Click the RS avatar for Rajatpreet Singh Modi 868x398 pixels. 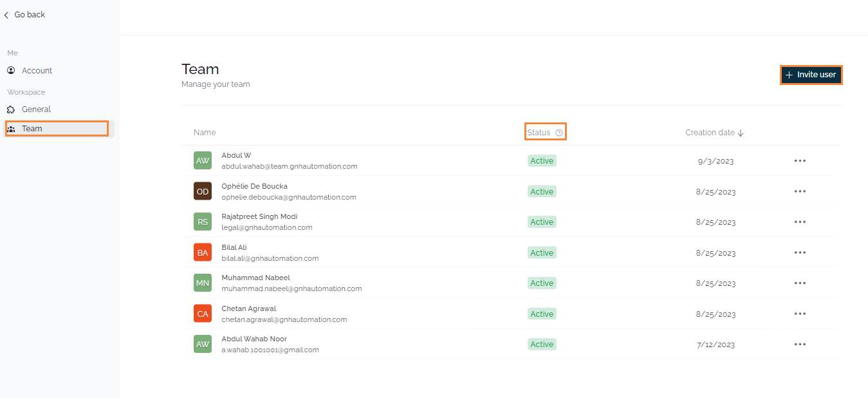pyautogui.click(x=203, y=222)
